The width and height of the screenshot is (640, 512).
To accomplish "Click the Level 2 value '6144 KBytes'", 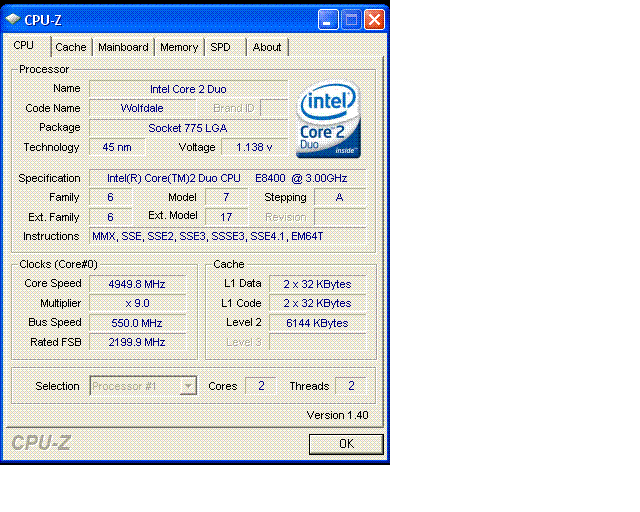I will pos(318,323).
